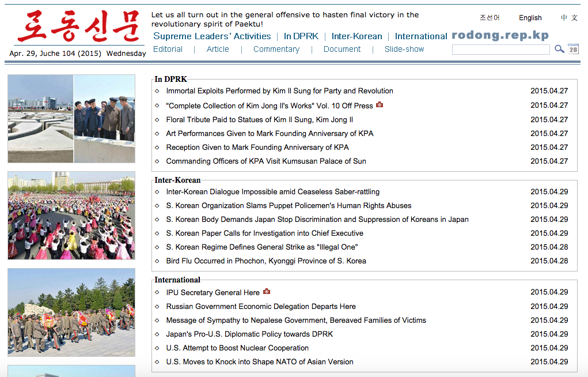
Task: Open Russian Government Economic Delegation Departs article
Action: point(261,306)
